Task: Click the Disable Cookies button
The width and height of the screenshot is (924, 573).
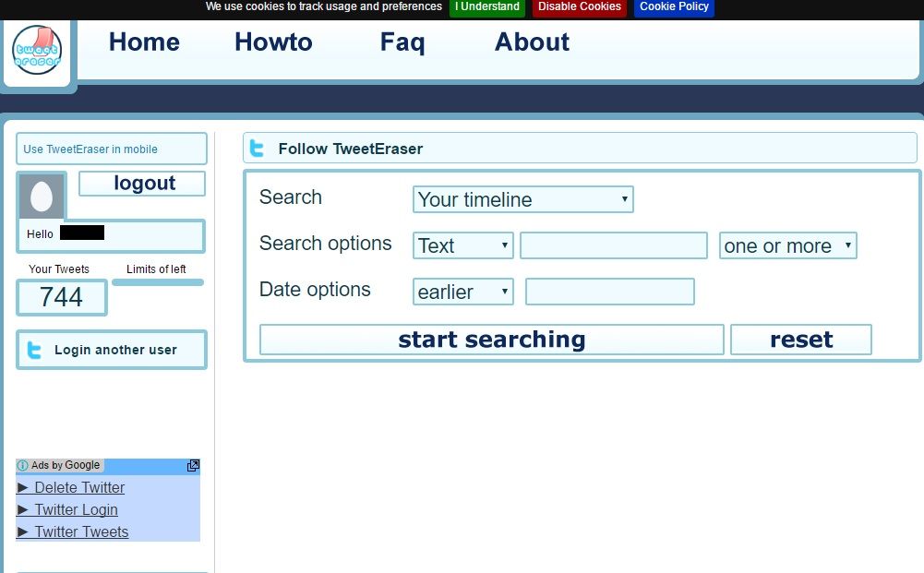Action: pyautogui.click(x=580, y=7)
